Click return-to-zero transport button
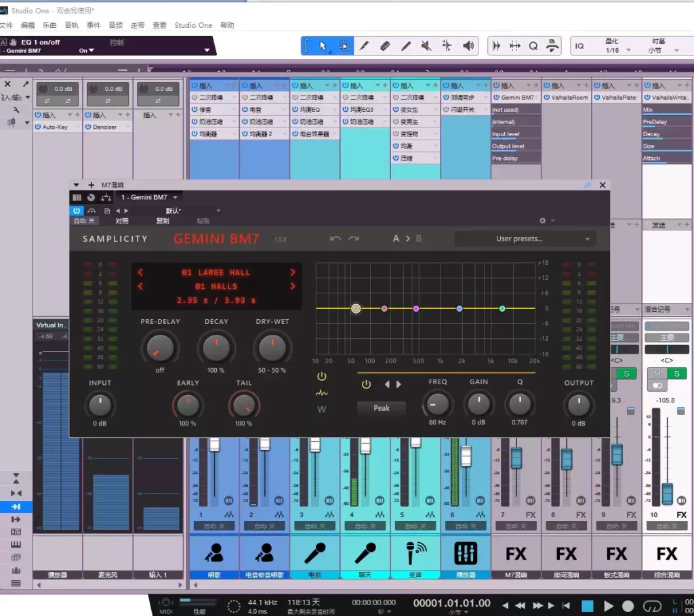This screenshot has width=694, height=616. pyautogui.click(x=566, y=605)
